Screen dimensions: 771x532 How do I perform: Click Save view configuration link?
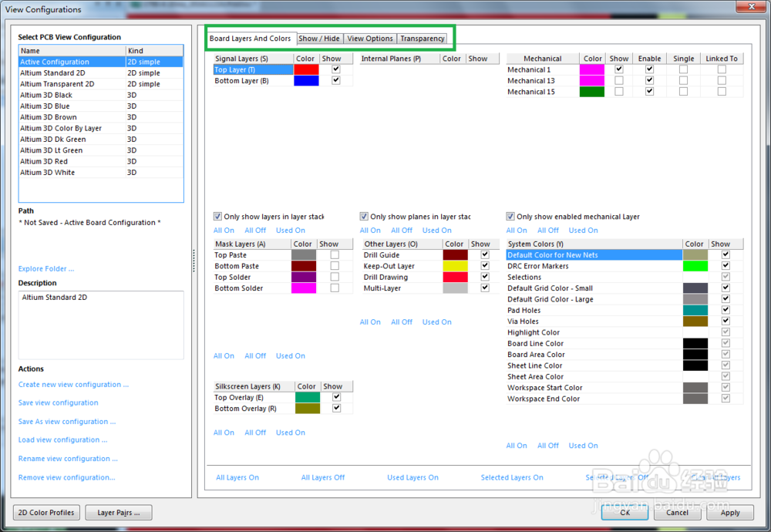pos(58,402)
